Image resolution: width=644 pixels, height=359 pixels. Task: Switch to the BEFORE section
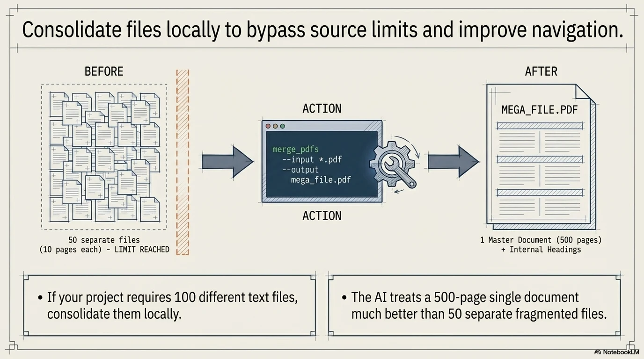coord(104,71)
